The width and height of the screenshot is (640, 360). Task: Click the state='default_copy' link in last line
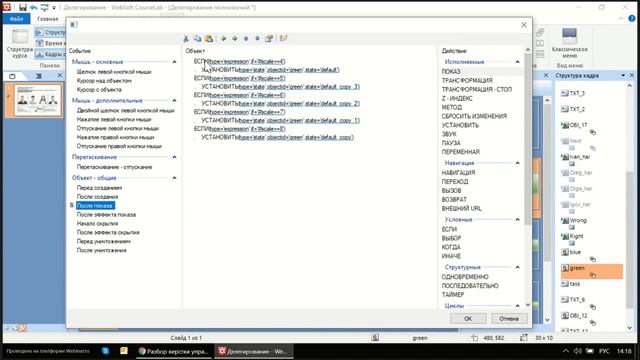pyautogui.click(x=329, y=138)
